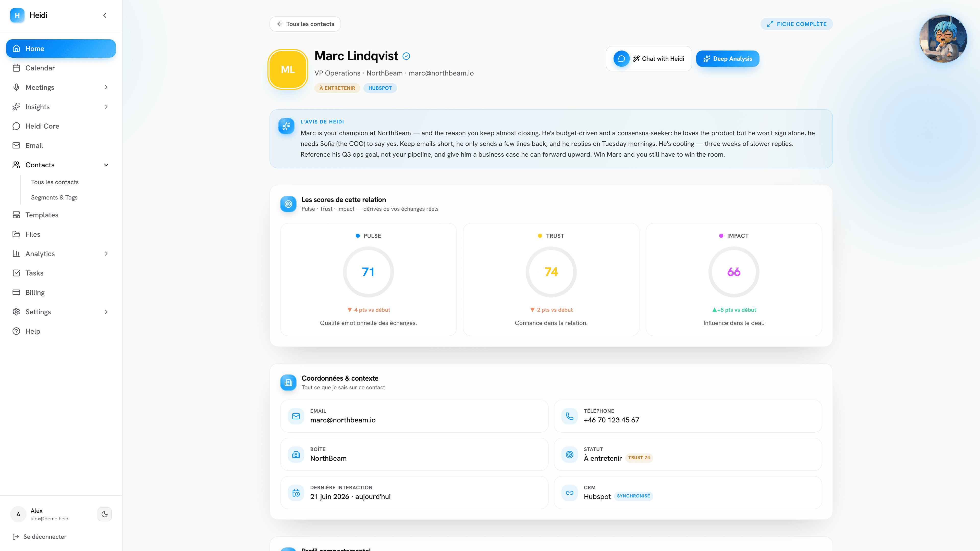Toggle dark mode with moon icon
Screen dimensions: 980x551
105,515
